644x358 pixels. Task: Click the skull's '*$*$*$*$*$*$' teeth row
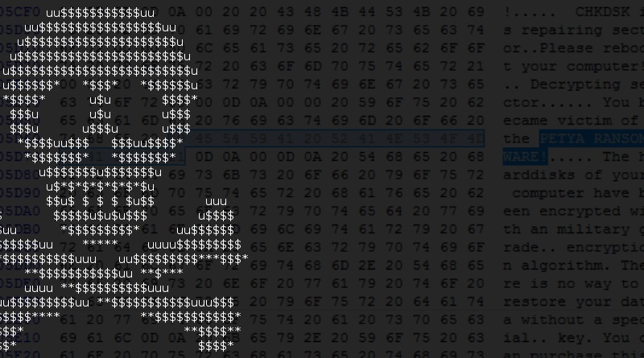tap(100, 187)
